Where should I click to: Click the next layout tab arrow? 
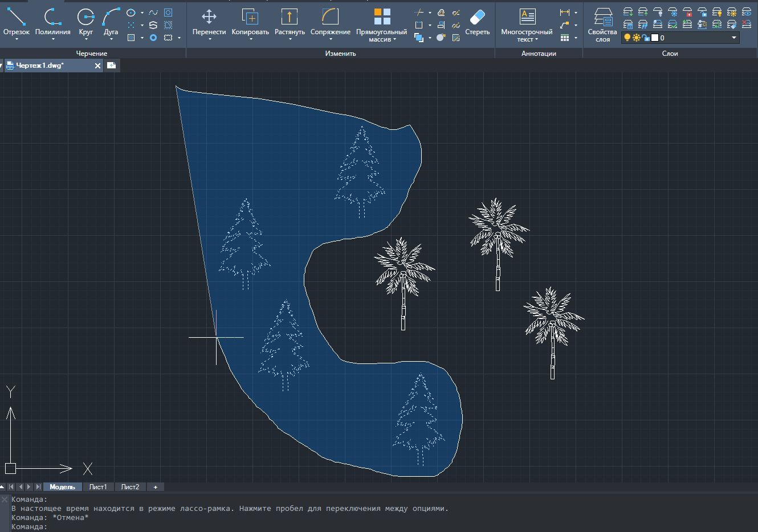(29, 487)
